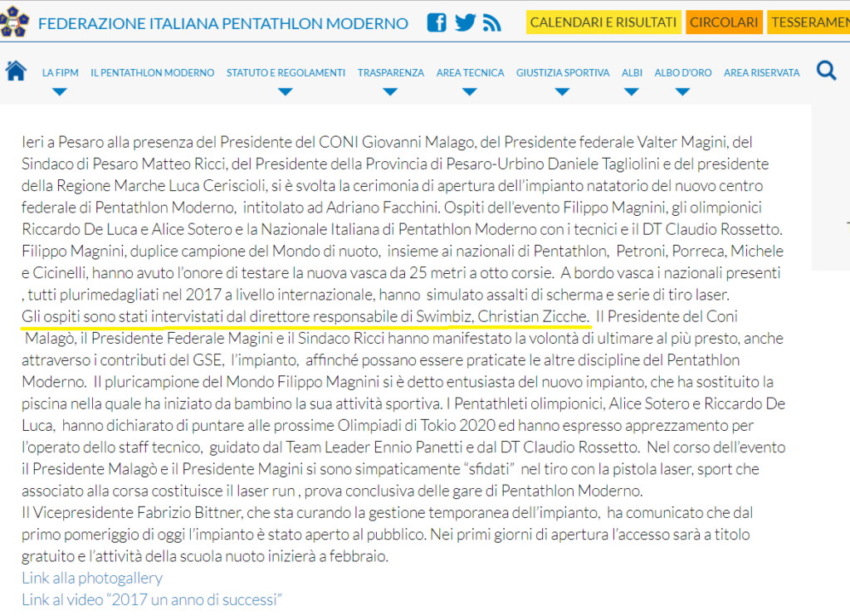Open the RSS feed icon

(491, 23)
